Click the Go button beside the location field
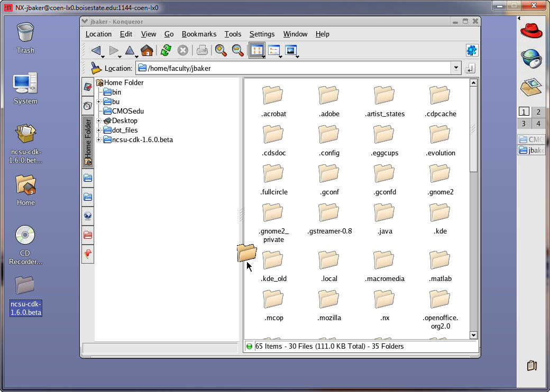 (x=470, y=68)
